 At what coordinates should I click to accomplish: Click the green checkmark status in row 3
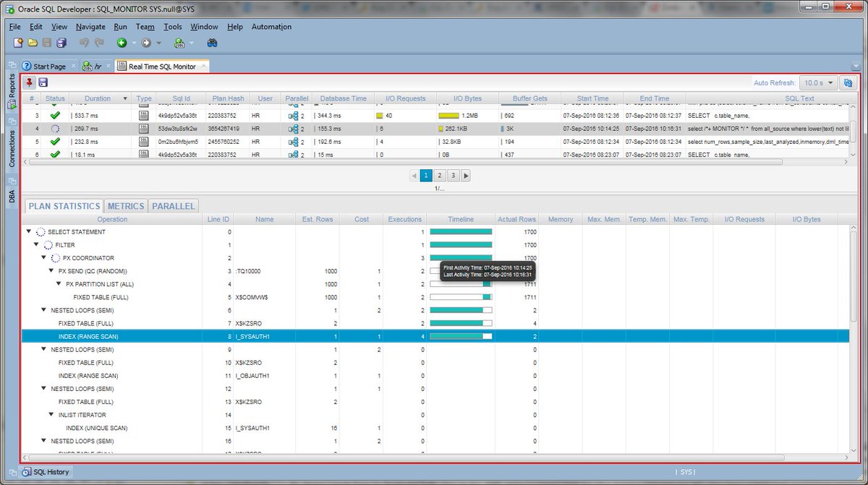pos(55,116)
